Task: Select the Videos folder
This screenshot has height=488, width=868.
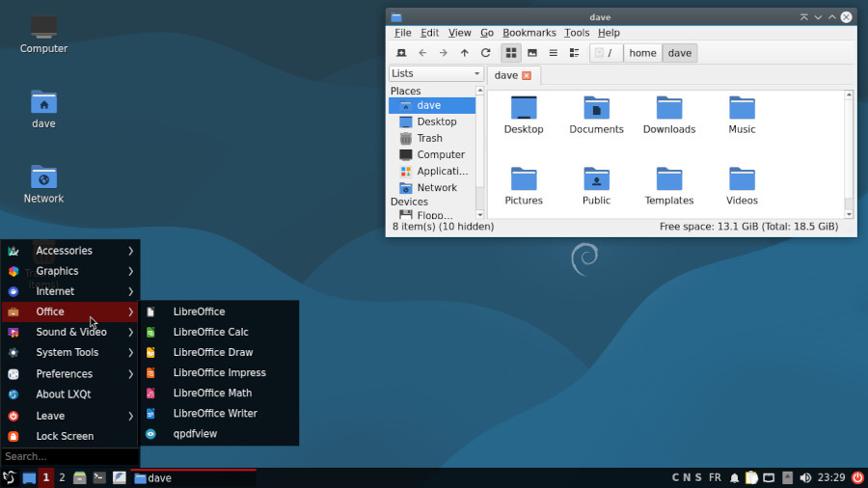Action: 742,186
